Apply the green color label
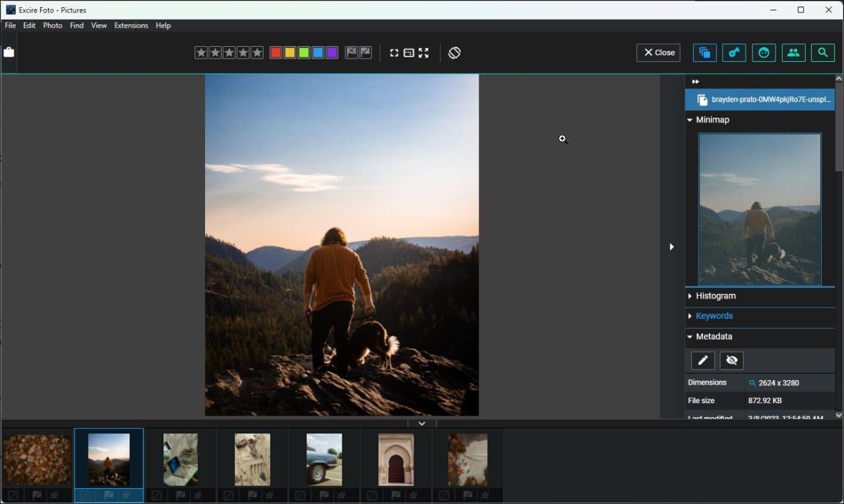 point(304,53)
